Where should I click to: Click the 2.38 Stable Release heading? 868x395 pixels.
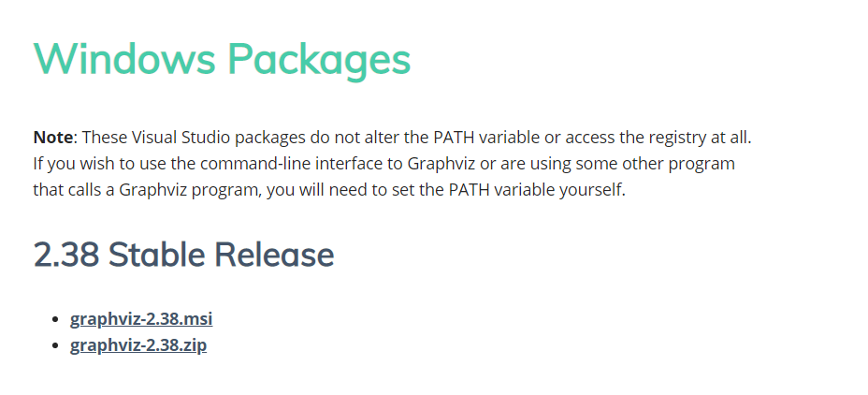(183, 255)
